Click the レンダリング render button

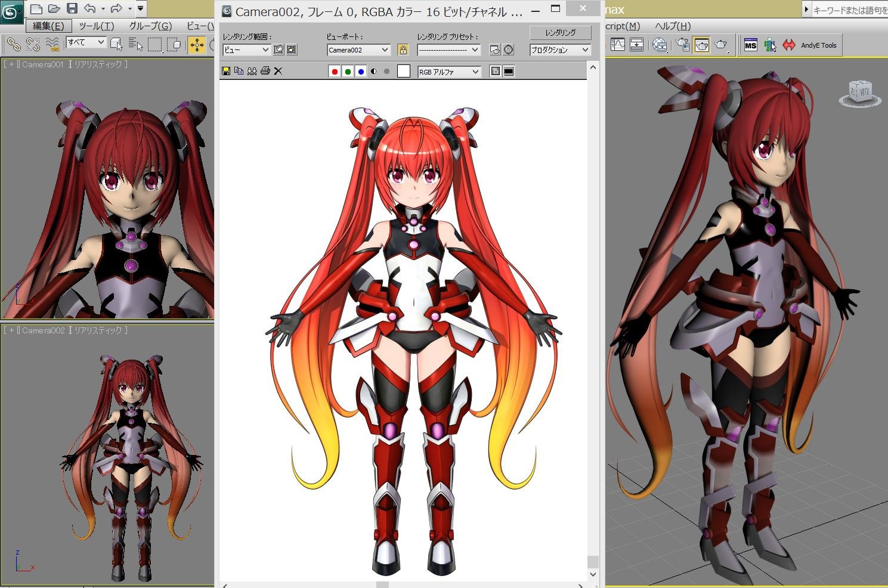(561, 32)
